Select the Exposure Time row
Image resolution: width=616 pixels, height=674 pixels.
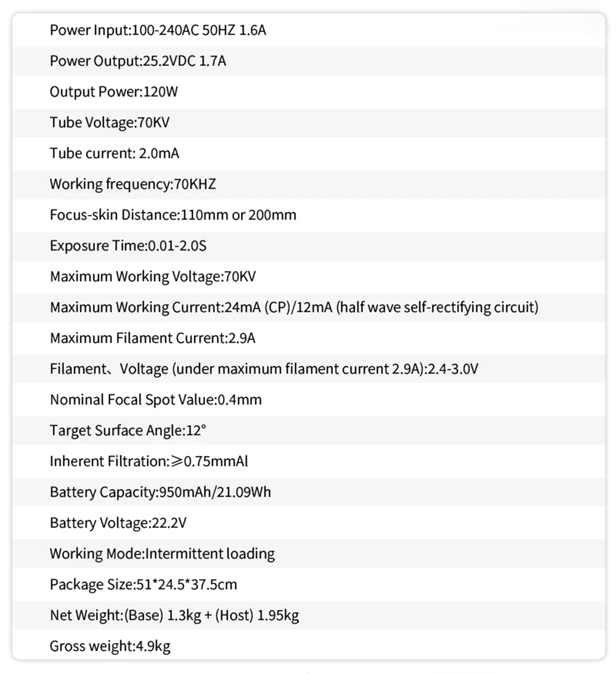(x=128, y=246)
